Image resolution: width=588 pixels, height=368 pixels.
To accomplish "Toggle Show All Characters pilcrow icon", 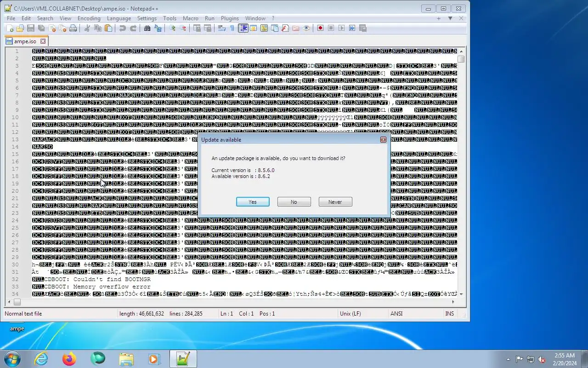I will point(232,28).
